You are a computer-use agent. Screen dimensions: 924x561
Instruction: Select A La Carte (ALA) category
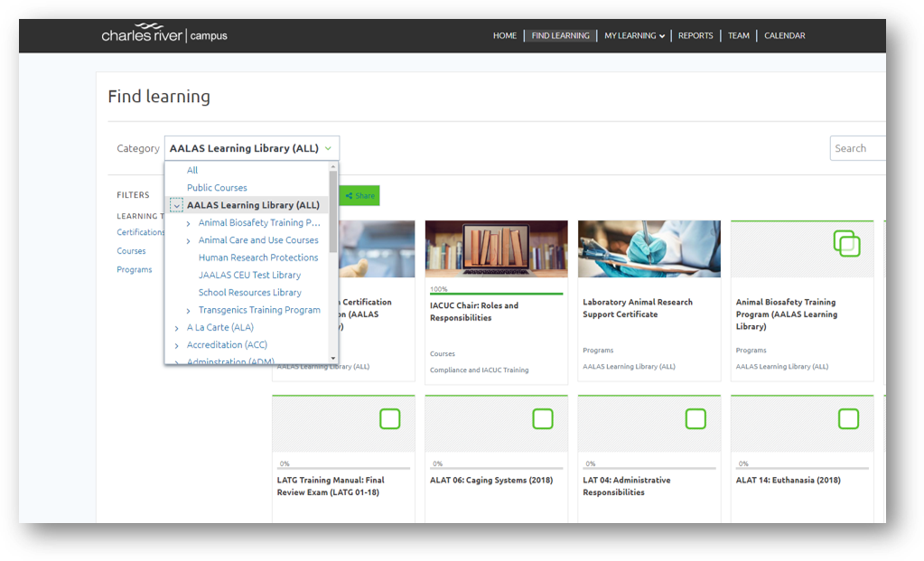219,328
